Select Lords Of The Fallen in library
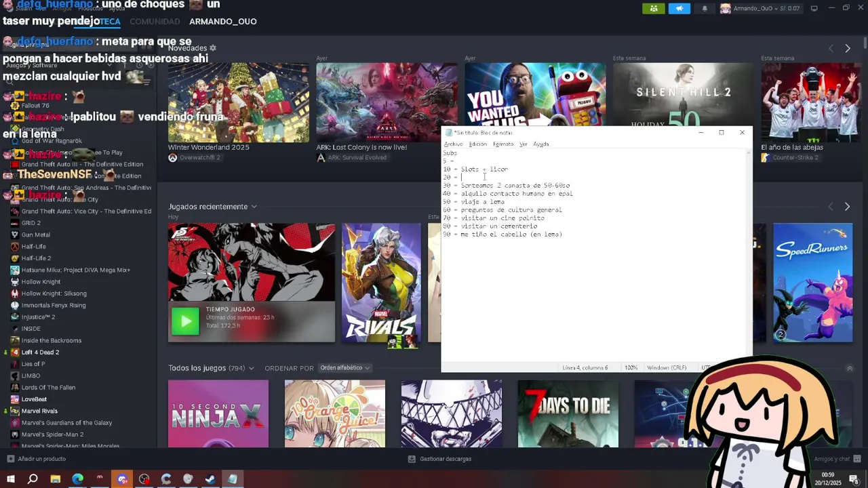The image size is (868, 488). click(48, 388)
